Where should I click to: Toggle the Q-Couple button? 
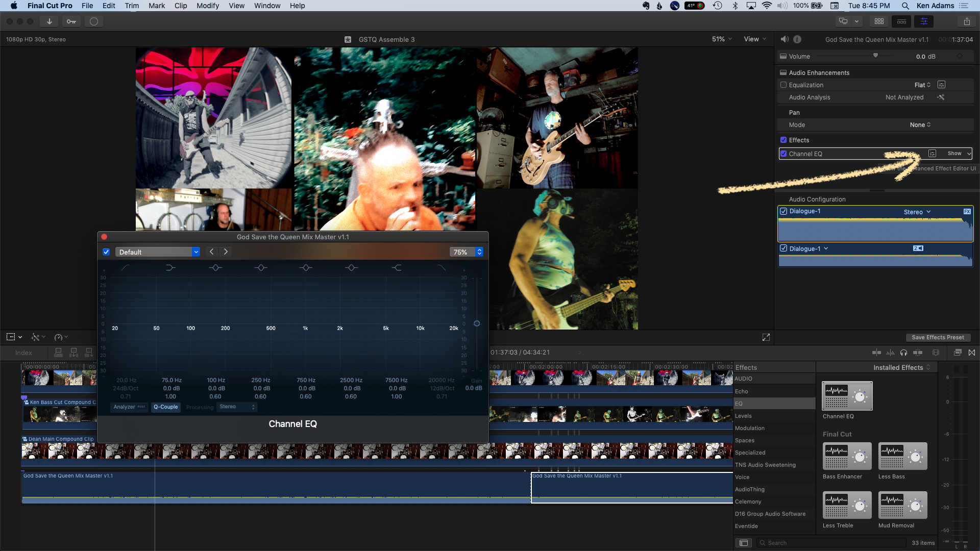point(166,407)
